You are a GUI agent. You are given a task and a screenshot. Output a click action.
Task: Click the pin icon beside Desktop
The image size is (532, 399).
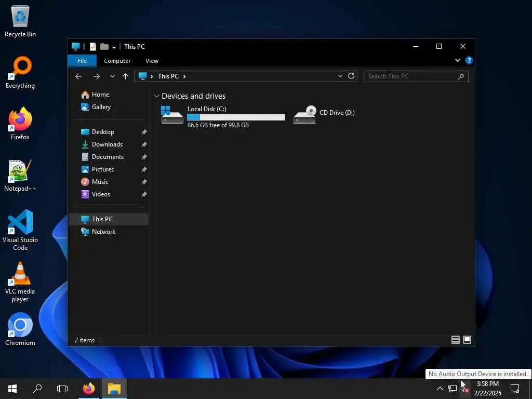(144, 132)
